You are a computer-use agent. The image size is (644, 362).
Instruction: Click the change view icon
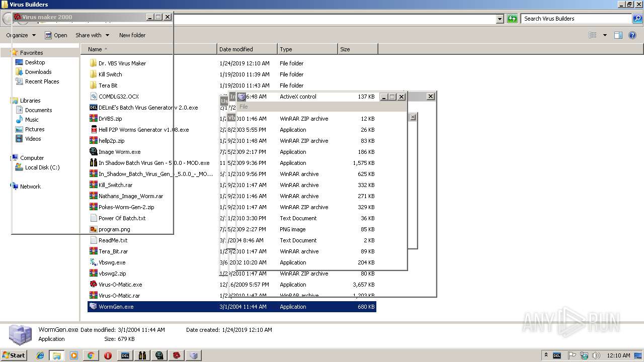593,35
